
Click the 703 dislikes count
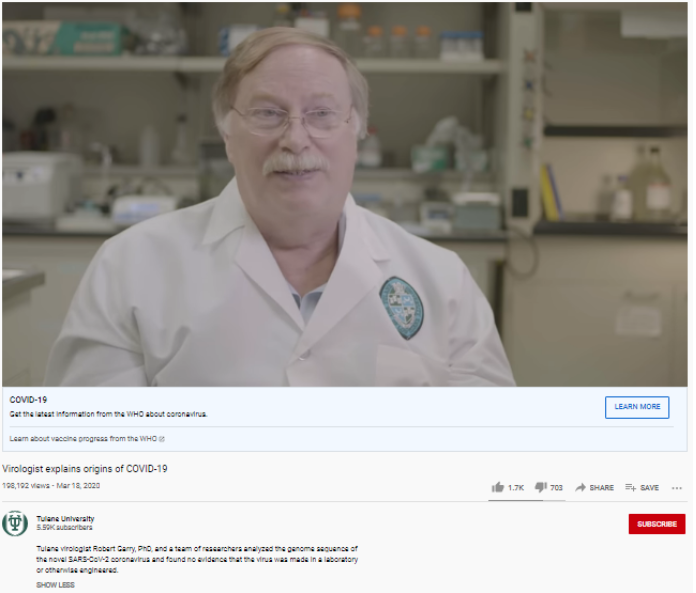(x=556, y=488)
